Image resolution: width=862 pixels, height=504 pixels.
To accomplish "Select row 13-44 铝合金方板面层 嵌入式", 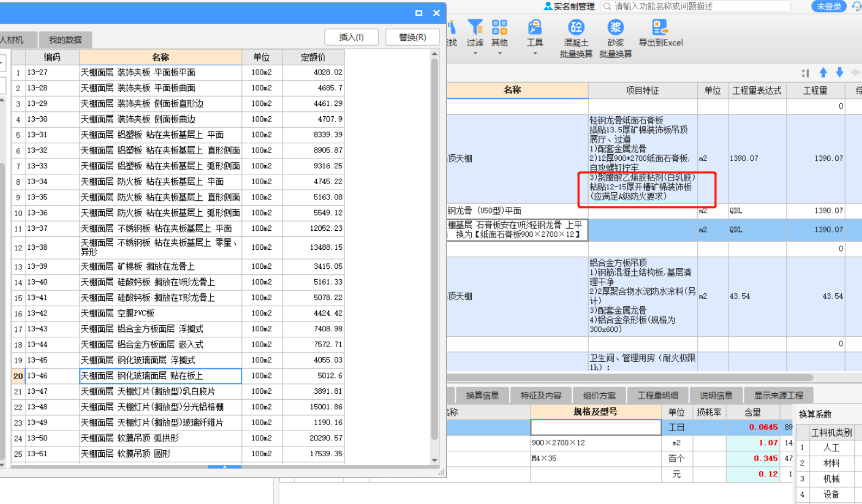I will [178, 345].
